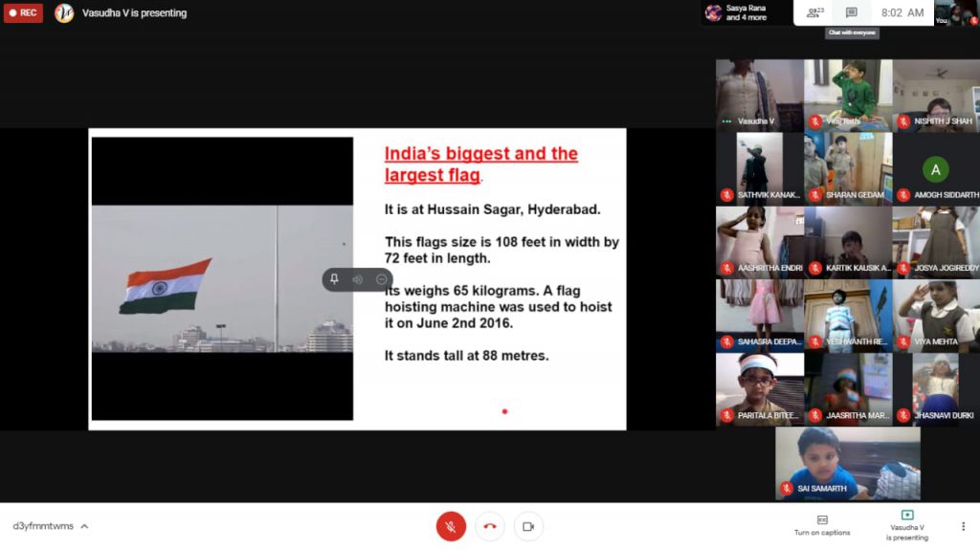Click the speaker icon on the presentation overlay
The width and height of the screenshot is (980, 550).
[357, 279]
